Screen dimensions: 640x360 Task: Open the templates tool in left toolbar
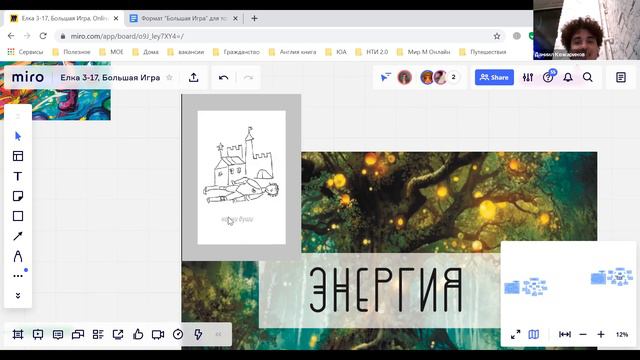(18, 156)
